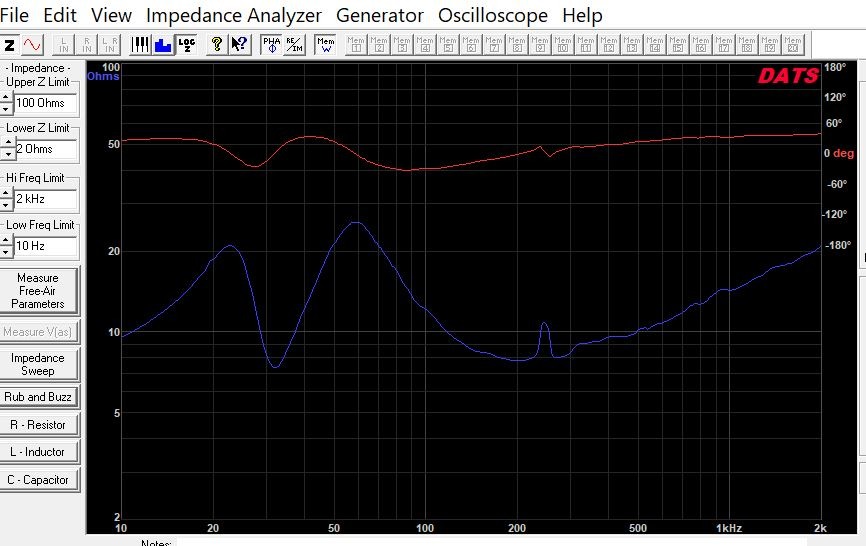Select the piano keys toolbar icon

140,45
